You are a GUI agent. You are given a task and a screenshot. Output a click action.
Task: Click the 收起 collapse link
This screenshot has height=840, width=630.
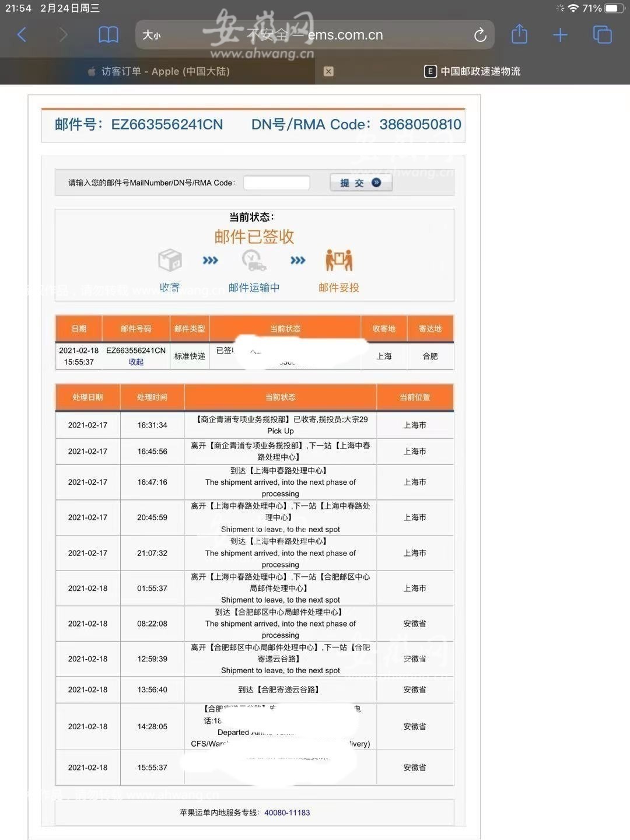click(x=136, y=362)
